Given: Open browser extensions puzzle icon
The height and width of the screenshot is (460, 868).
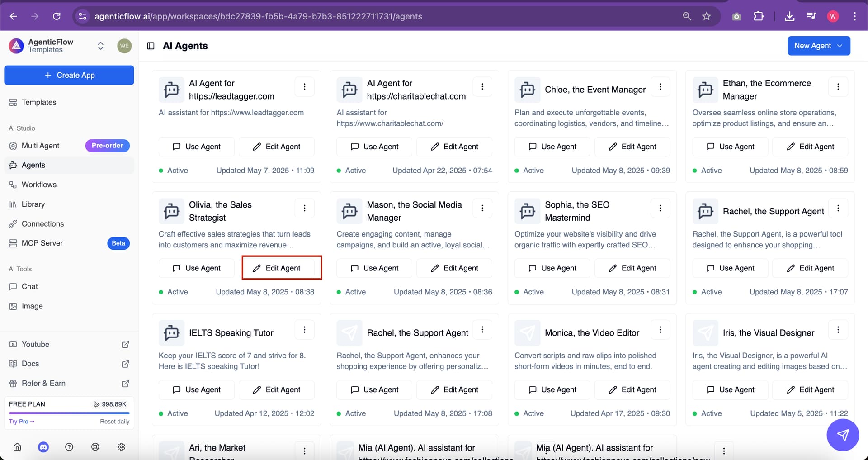Looking at the screenshot, I should coord(759,16).
